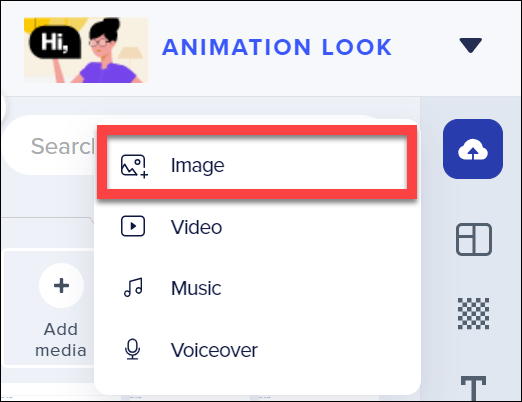Screen dimensions: 522x402
Task: Click the Add media card tile
Action: tap(50, 308)
